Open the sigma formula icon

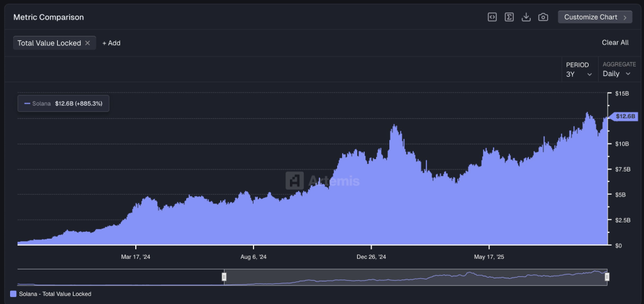pos(509,17)
